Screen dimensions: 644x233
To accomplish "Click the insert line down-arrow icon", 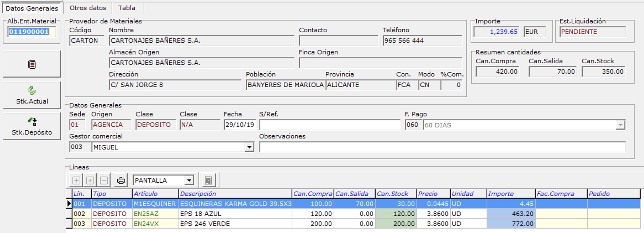I will tap(90, 180).
